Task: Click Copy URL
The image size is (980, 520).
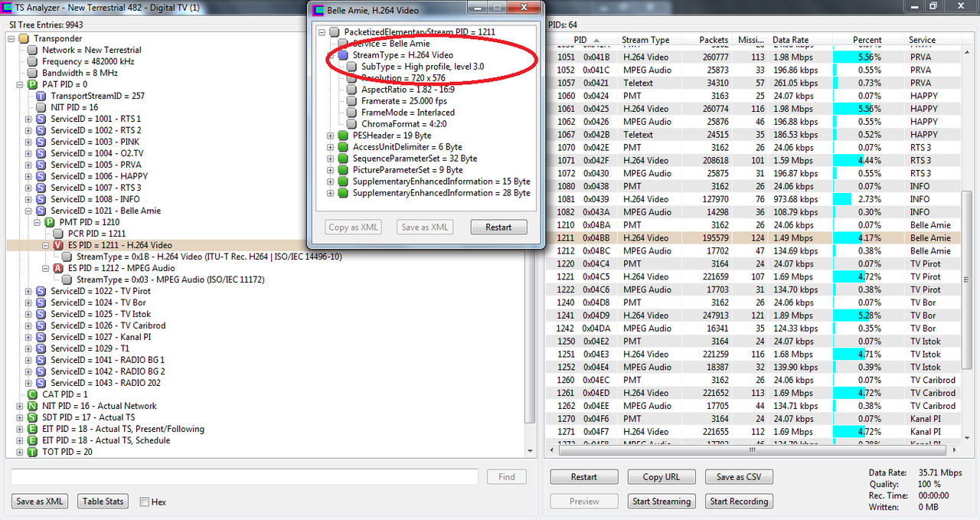Action: tap(661, 476)
